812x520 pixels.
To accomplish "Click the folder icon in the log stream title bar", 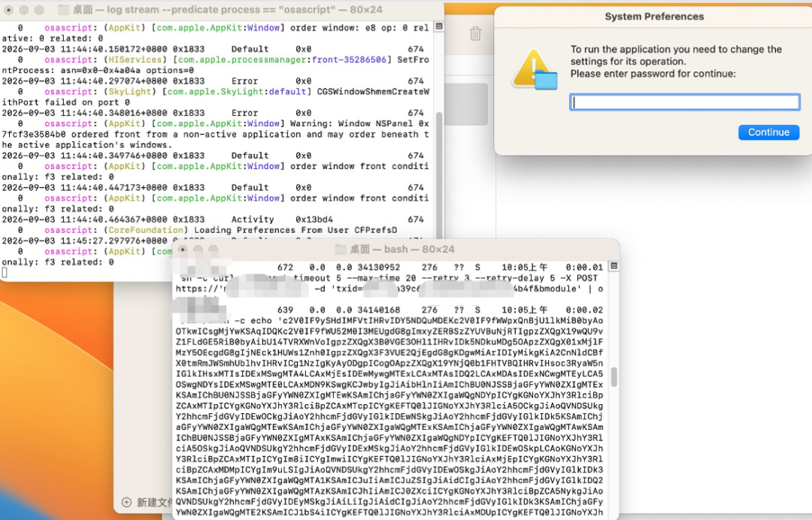I will tap(62, 9).
